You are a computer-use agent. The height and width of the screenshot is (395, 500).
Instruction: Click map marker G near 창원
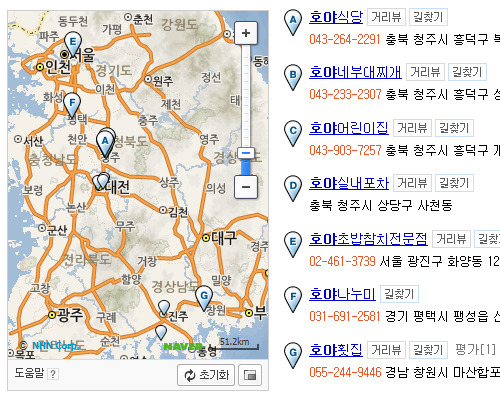[204, 297]
